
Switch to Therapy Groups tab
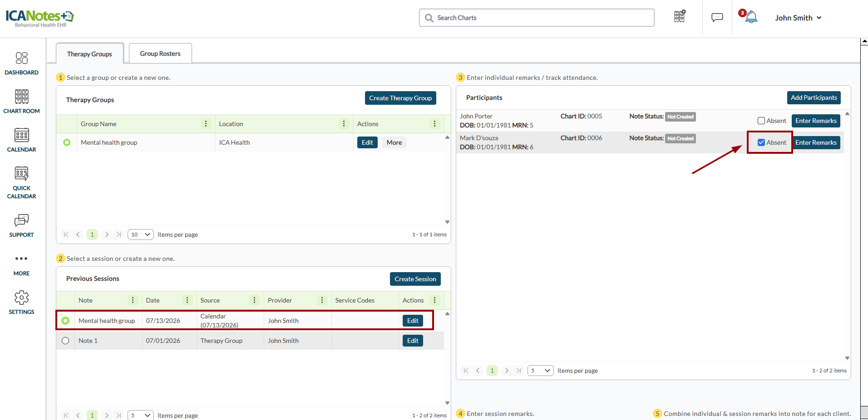click(89, 54)
